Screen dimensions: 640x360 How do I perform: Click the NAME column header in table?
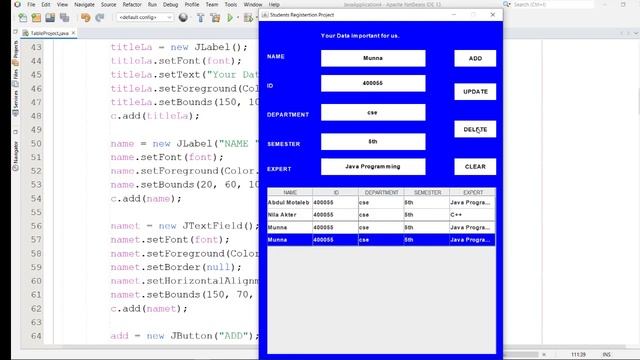[x=290, y=192]
